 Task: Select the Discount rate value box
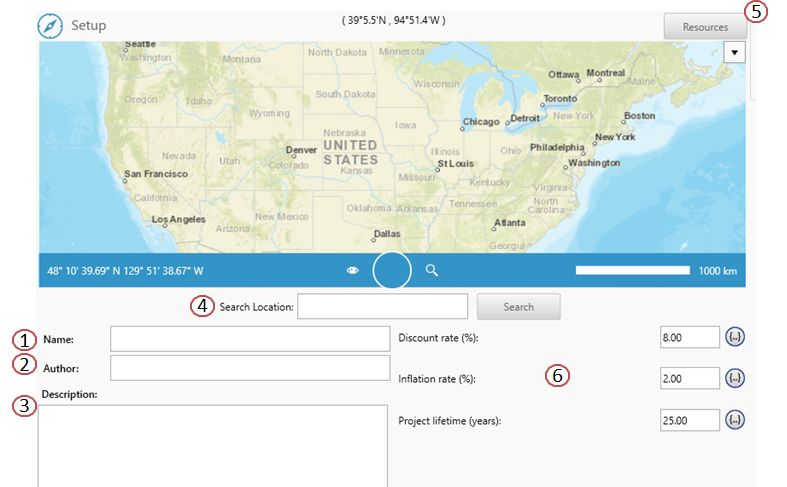(x=690, y=337)
